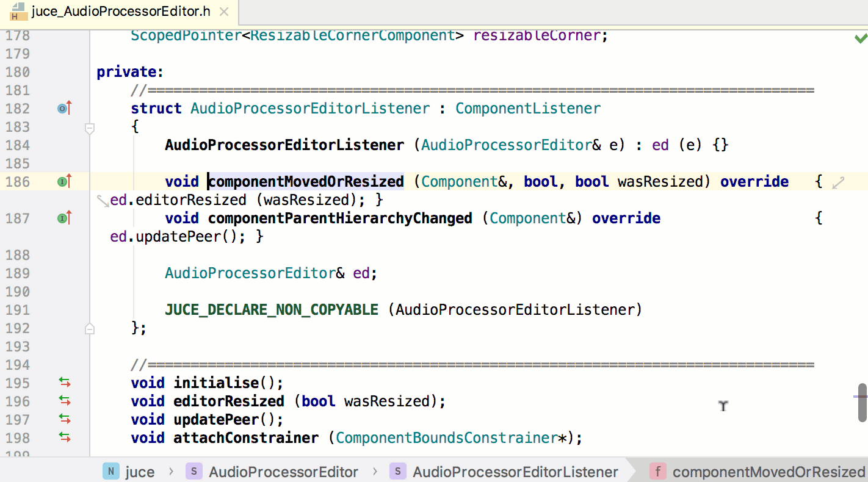Click the gutter arrows icon beside attachConstrainer

65,437
